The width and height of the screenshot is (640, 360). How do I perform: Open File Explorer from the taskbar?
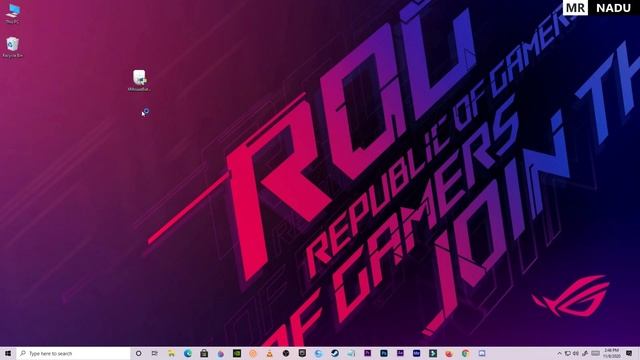tap(171, 353)
